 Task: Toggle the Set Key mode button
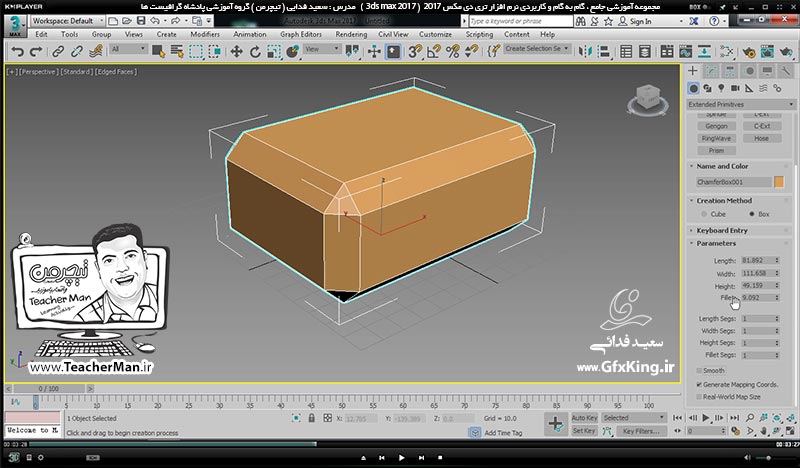[584, 431]
